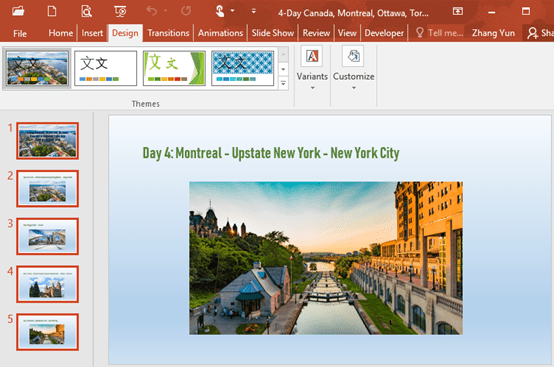
Task: Expand the Themes gallery More arrow
Action: point(283,83)
